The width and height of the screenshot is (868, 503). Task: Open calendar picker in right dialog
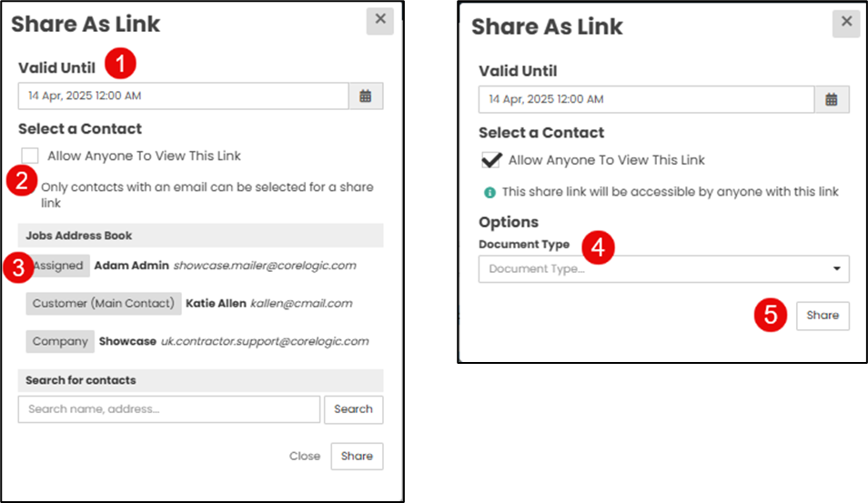[x=832, y=100]
